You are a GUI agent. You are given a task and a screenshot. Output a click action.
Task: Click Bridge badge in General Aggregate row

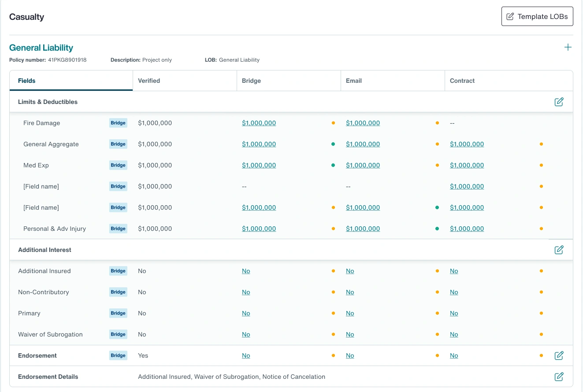pyautogui.click(x=118, y=144)
